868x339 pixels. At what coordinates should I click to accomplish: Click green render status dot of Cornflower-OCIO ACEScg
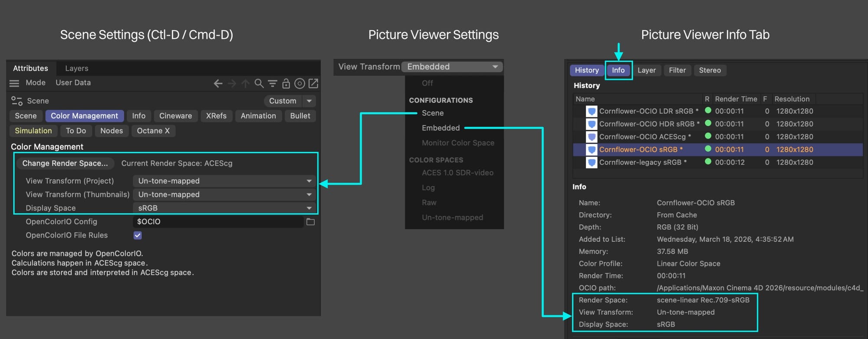click(x=708, y=136)
